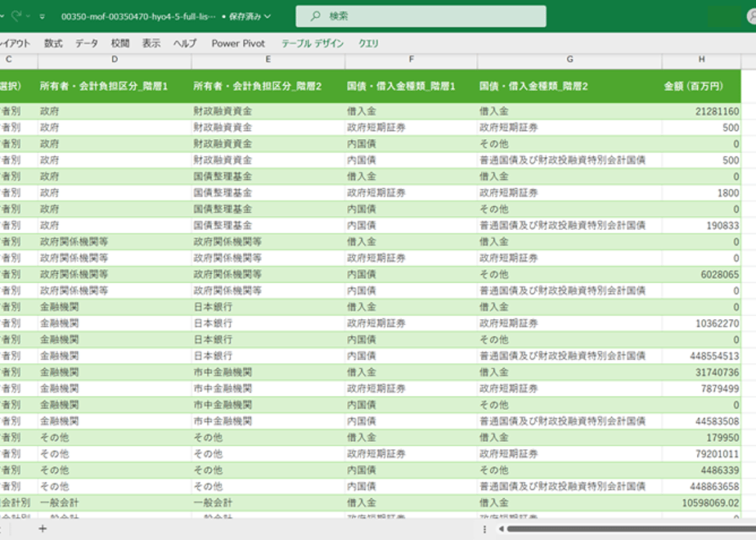This screenshot has height=540, width=756.
Task: Open the Redo history dropdown arrow
Action: pyautogui.click(x=28, y=16)
